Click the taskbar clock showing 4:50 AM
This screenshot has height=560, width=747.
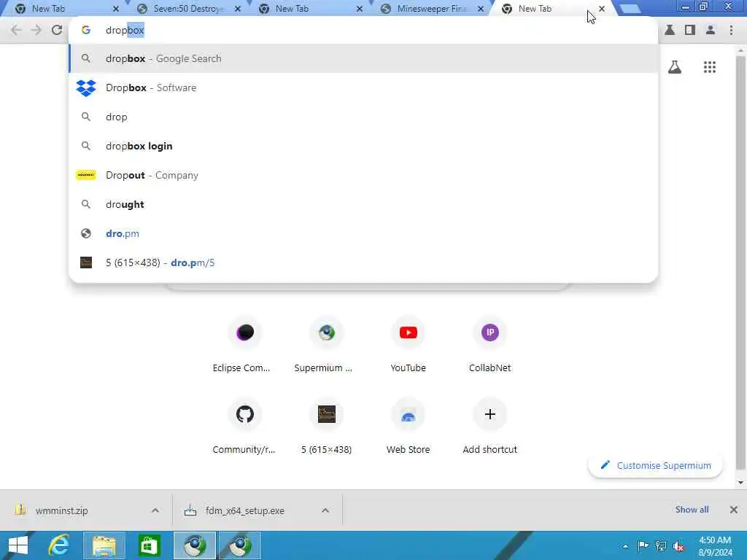tap(715, 546)
